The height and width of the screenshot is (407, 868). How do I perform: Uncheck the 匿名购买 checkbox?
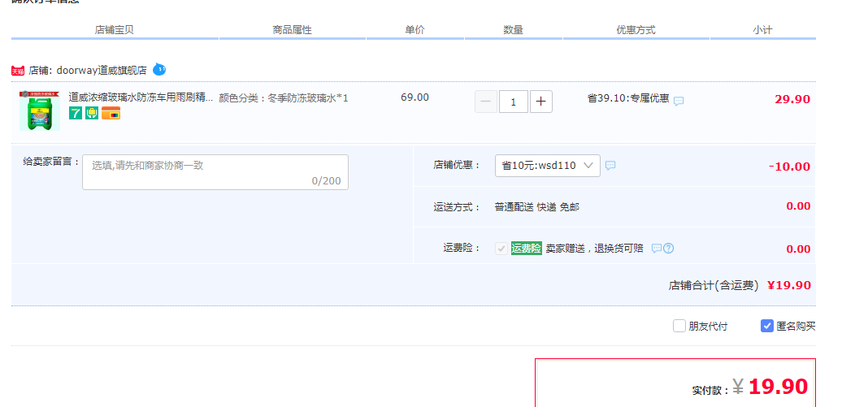point(766,326)
